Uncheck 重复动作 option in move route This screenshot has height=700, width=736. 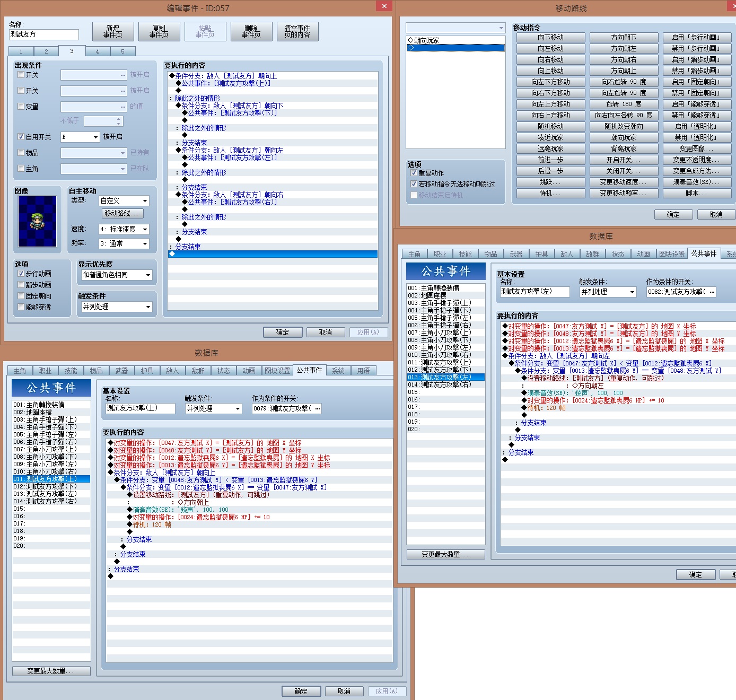coord(414,173)
